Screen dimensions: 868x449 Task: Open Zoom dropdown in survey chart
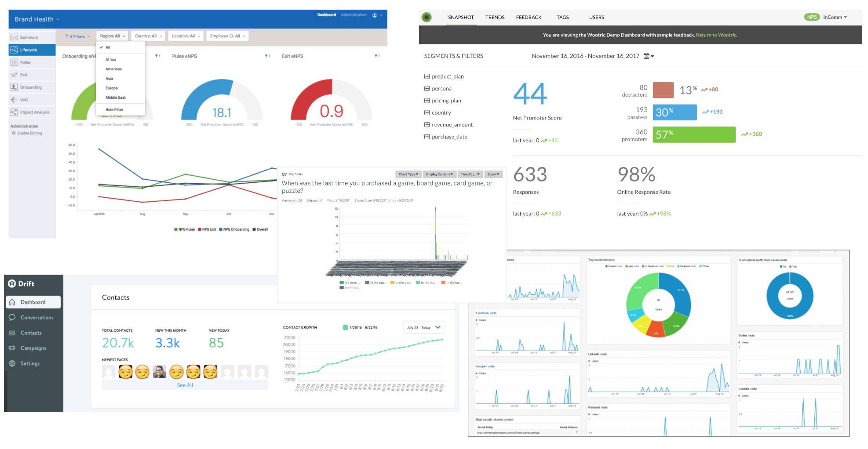pos(493,174)
